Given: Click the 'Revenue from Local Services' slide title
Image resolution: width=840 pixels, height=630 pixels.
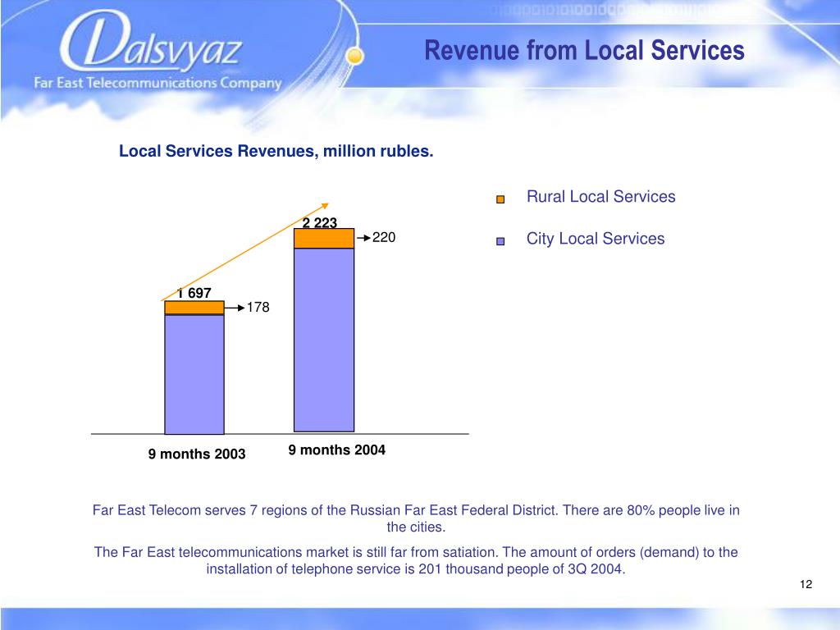Looking at the screenshot, I should tap(584, 50).
